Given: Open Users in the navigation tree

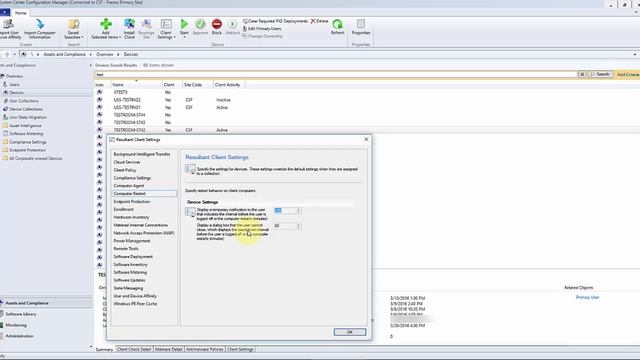Looking at the screenshot, I should pyautogui.click(x=14, y=84).
